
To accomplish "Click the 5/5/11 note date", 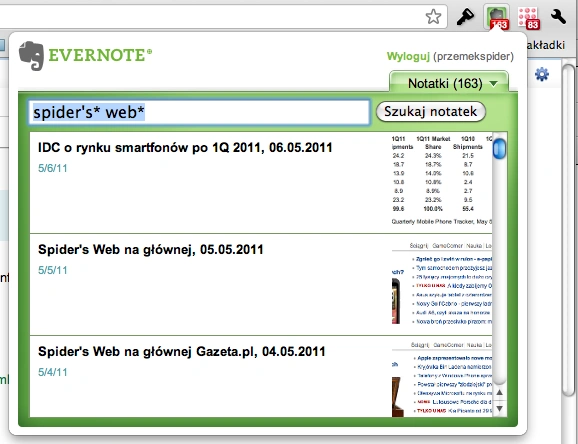I will (x=53, y=270).
